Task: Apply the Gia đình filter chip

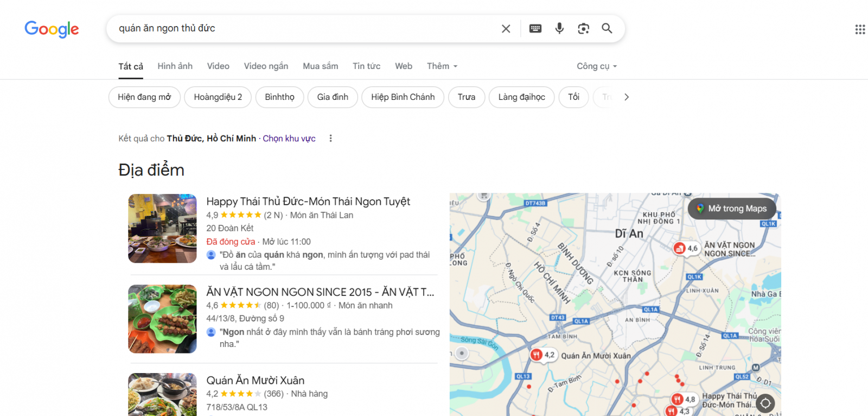Action: [x=333, y=97]
